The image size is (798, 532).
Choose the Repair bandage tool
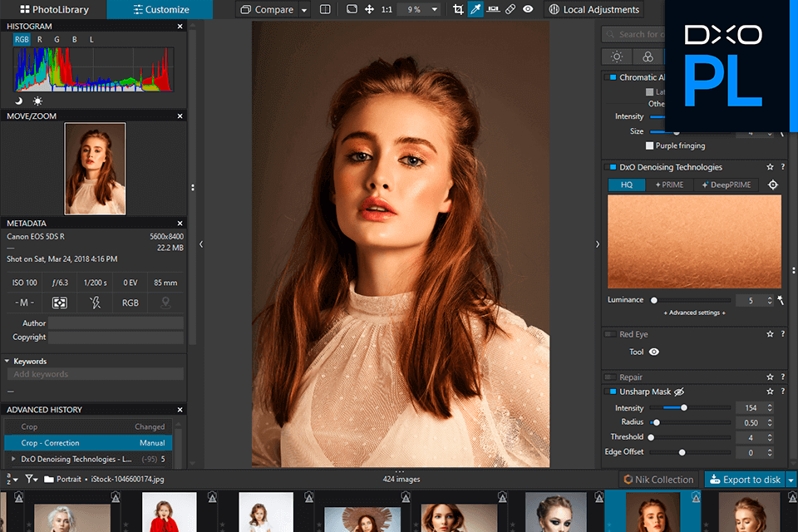pyautogui.click(x=510, y=10)
